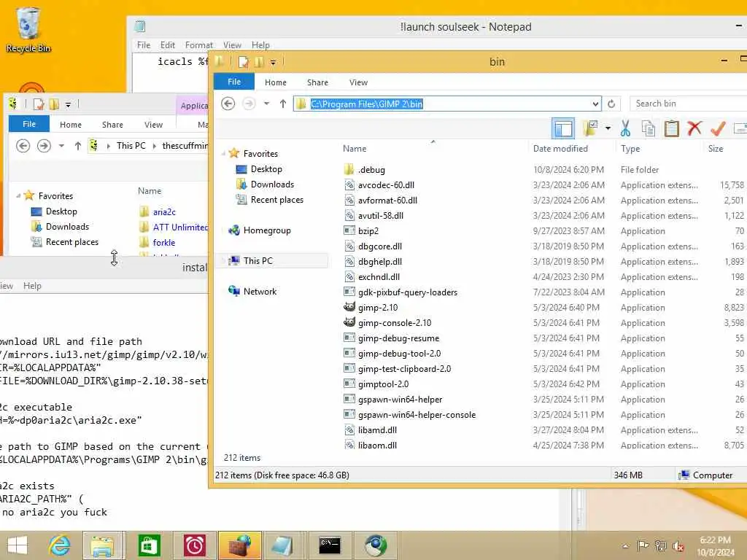Select aria2c folder in left Explorer
Viewport: 747px width, 560px height.
click(x=164, y=212)
